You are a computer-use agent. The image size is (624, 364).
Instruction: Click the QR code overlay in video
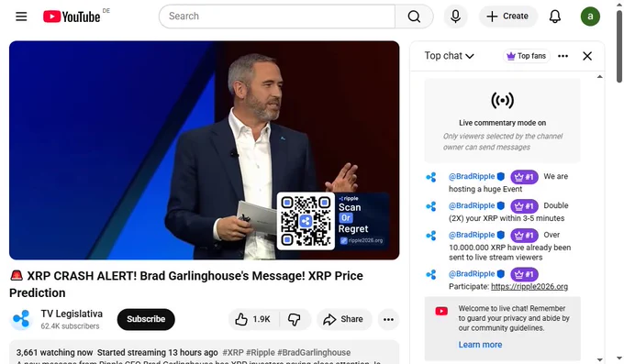coord(306,221)
